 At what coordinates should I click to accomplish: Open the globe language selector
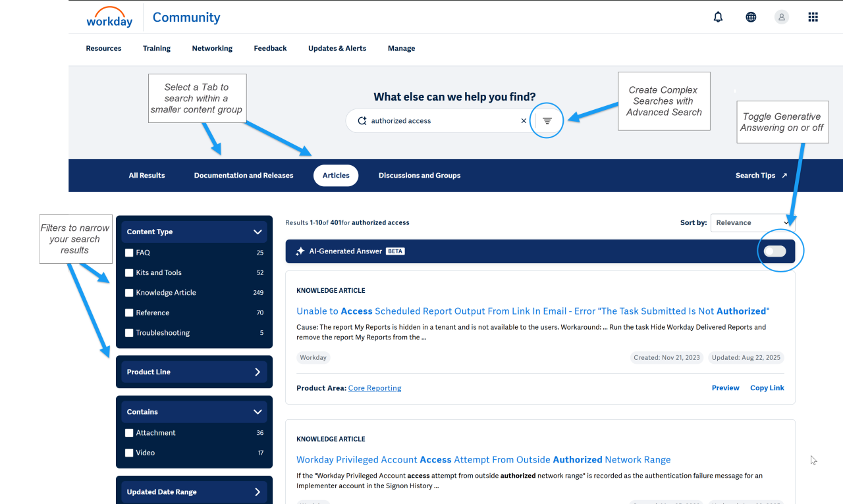click(x=751, y=17)
